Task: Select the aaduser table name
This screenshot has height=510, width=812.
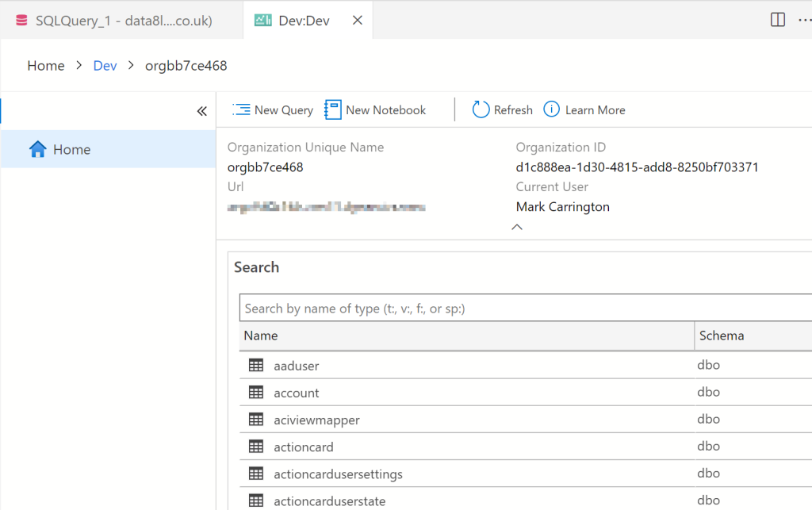Action: [297, 366]
